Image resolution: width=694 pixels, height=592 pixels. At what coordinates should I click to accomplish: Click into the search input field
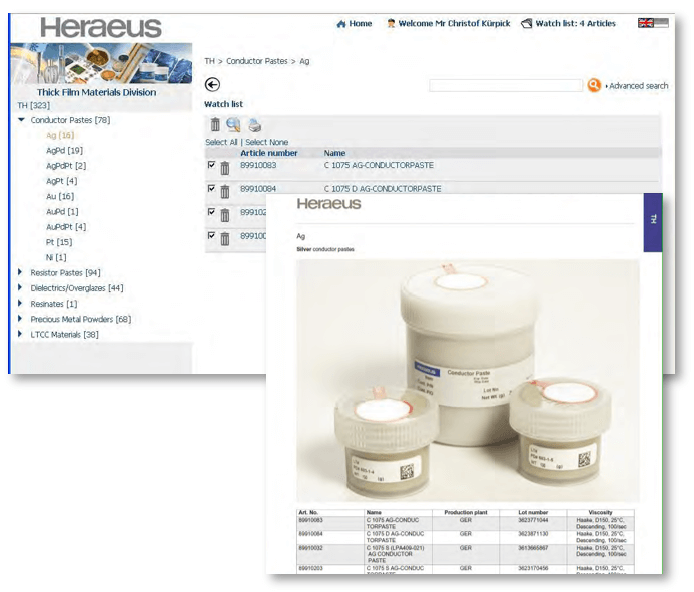point(506,85)
